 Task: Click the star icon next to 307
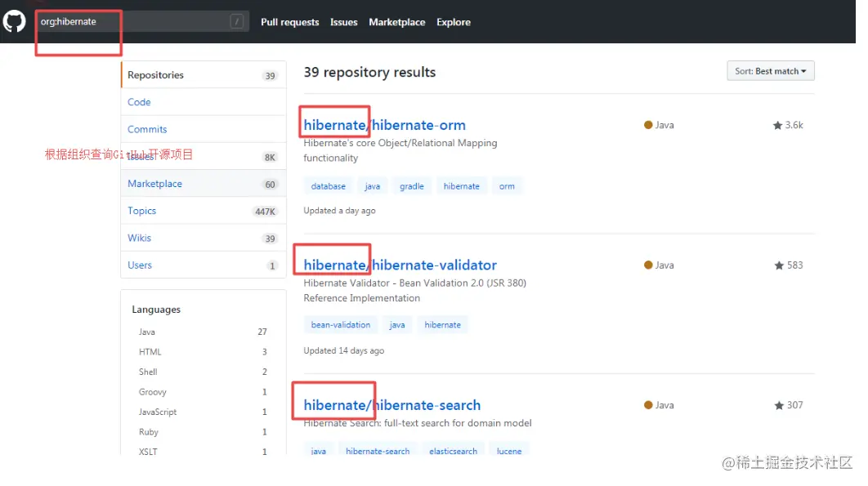(779, 405)
